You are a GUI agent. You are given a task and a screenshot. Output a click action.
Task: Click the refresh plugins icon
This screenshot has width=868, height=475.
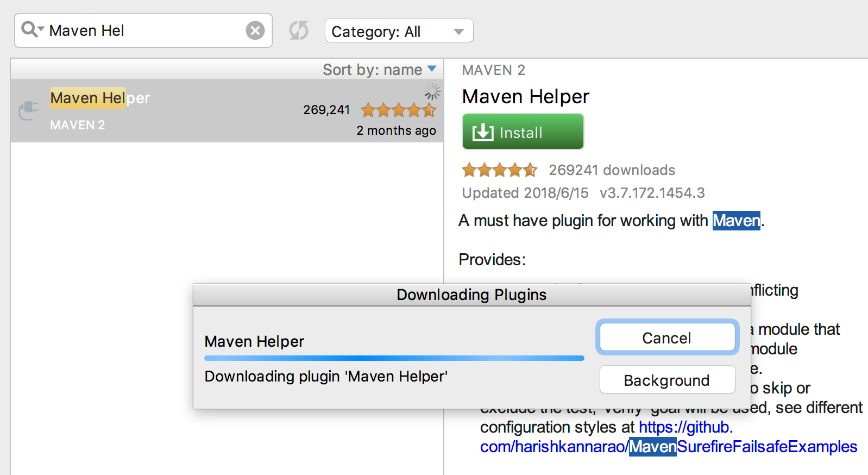pyautogui.click(x=298, y=30)
